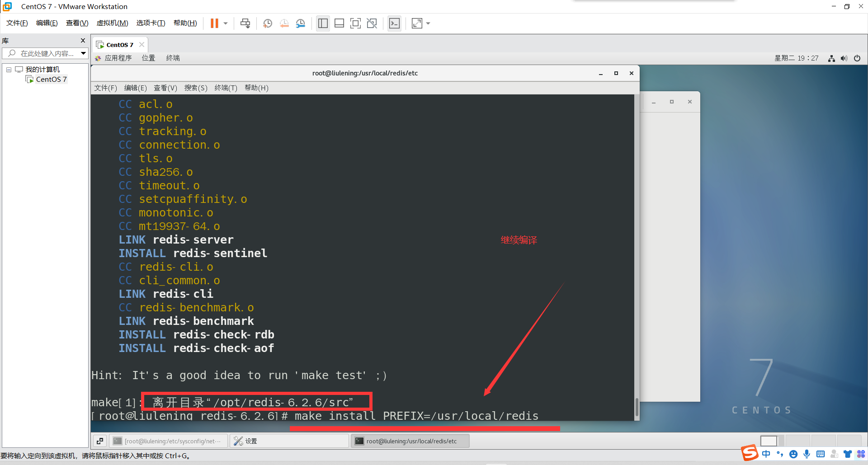Revert the virtual machine to its snapshot

click(x=284, y=23)
